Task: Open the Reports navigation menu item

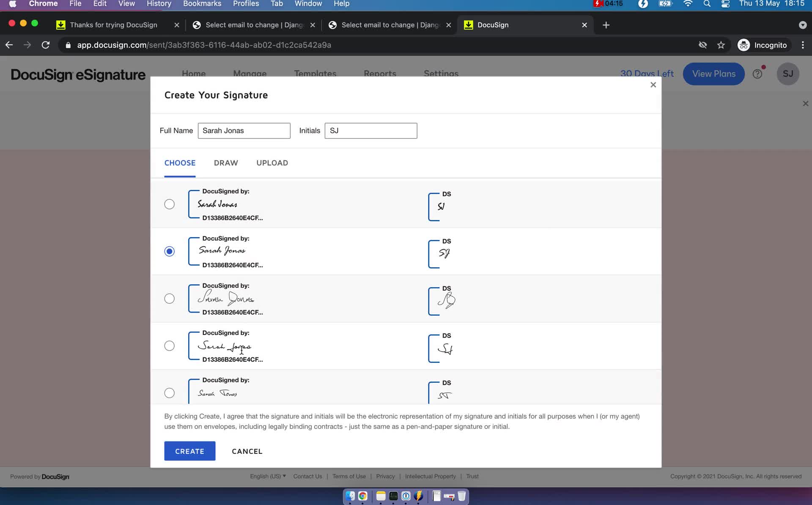Action: (380, 74)
